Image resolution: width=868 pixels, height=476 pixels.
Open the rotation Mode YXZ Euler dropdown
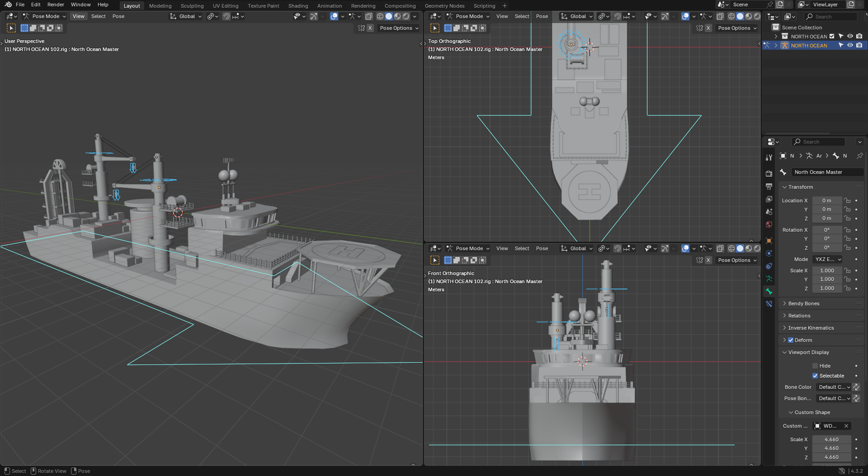[x=827, y=259]
